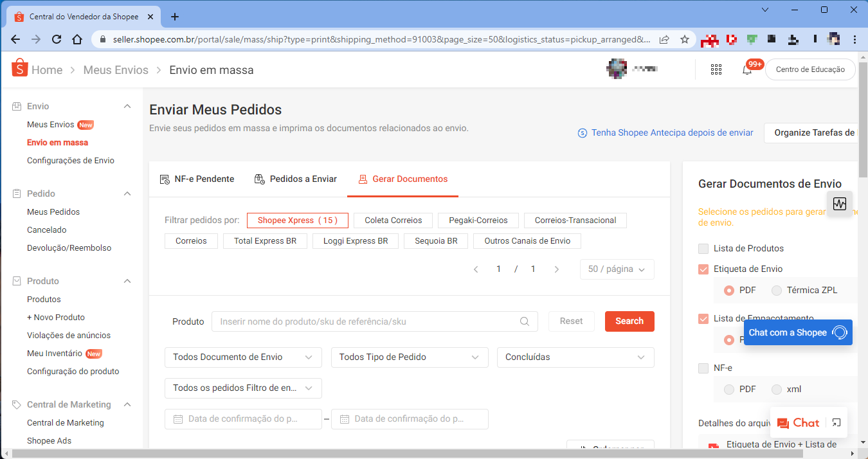Screen dimensions: 868x459
Task: Click the green extension icon in toolbar
Action: pyautogui.click(x=752, y=39)
